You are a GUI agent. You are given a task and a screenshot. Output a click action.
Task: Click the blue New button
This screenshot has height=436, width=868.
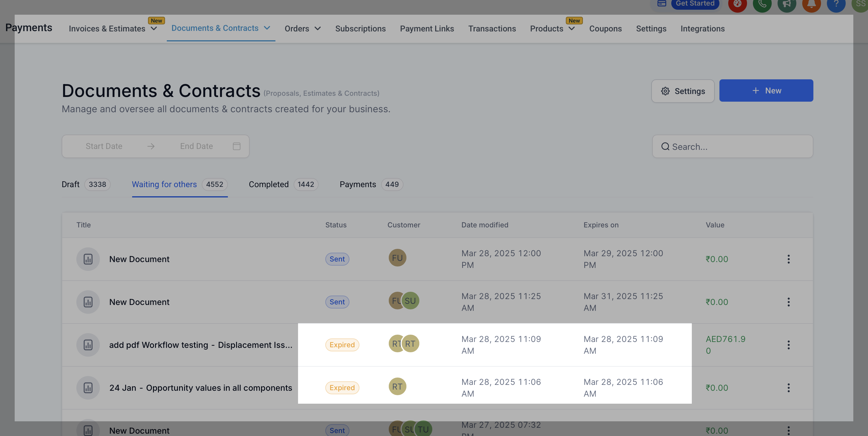(766, 91)
